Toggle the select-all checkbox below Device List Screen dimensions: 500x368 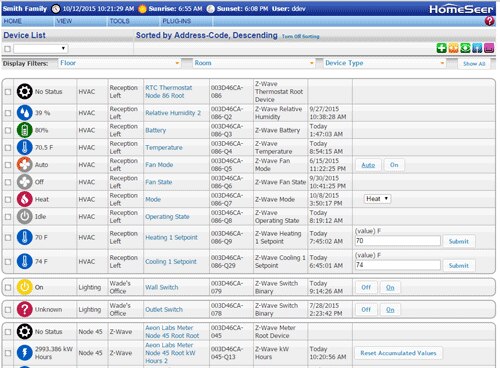point(7,49)
